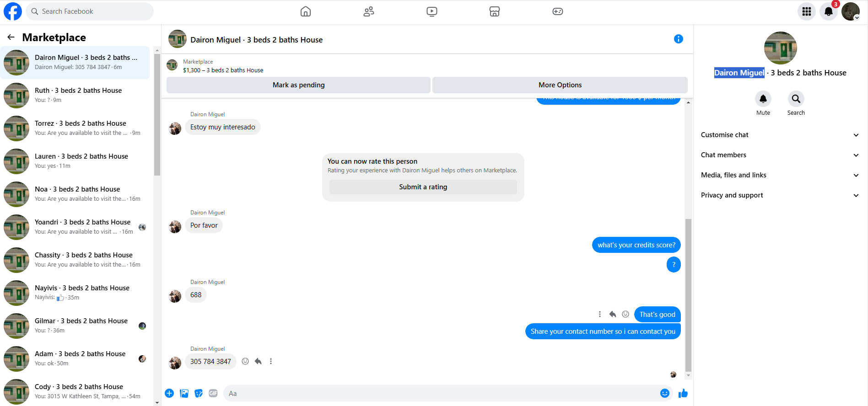Click Mark as pending button

click(x=298, y=85)
